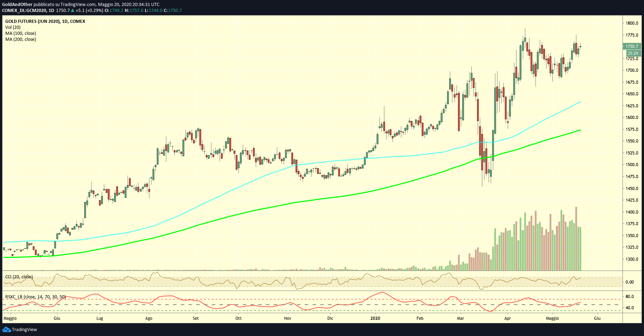This screenshot has width=644, height=336.
Task: Click the 1300.0 price axis label
Action: 632,259
